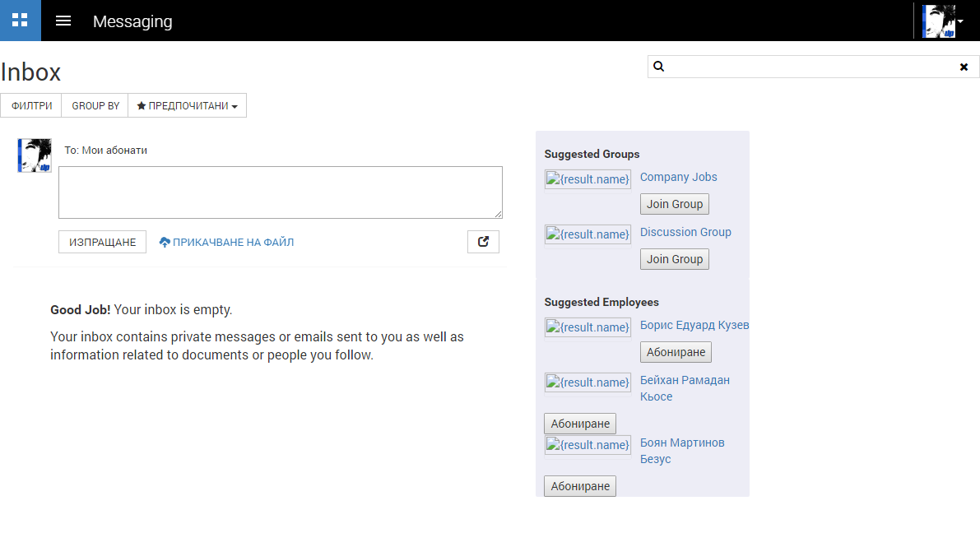Join the Company Jobs group
Image resolution: width=980 pixels, height=533 pixels.
(x=674, y=204)
